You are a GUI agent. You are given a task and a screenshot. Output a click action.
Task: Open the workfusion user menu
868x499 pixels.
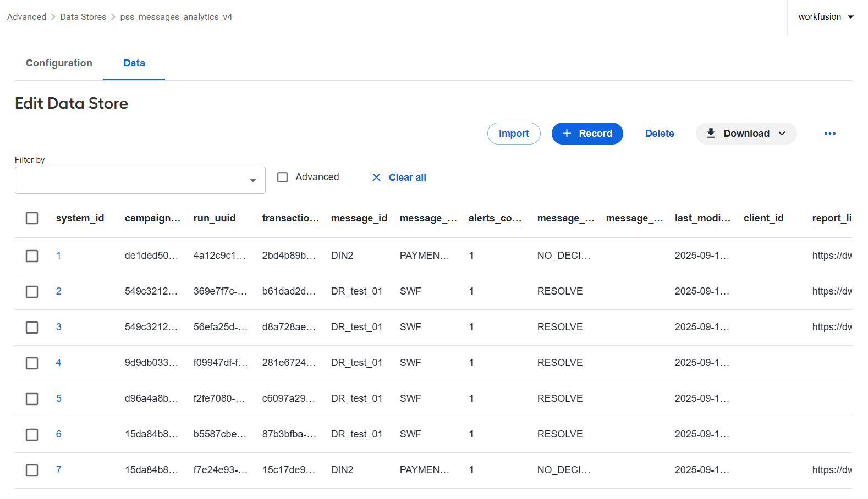click(826, 17)
